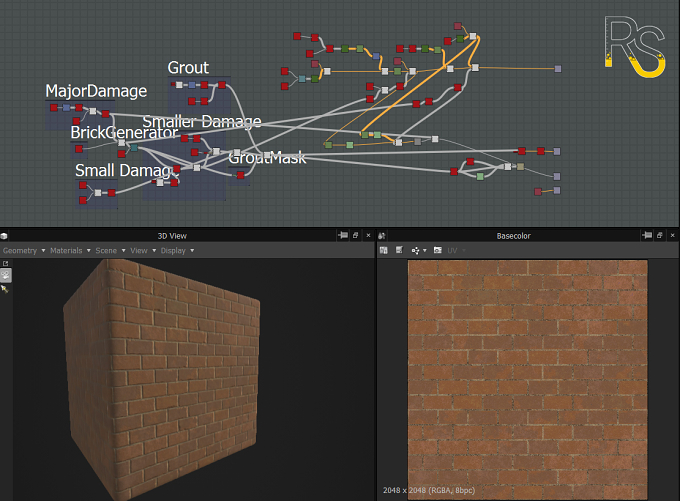Toggle the camera mode icon in 3D View
Image resolution: width=680 pixels, height=501 pixels.
pyautogui.click(x=6, y=275)
